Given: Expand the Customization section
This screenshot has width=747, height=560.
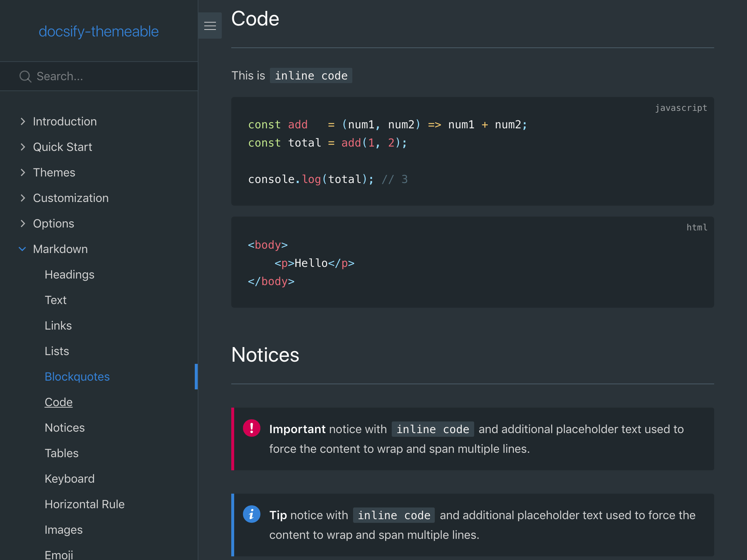Looking at the screenshot, I should 71,198.
